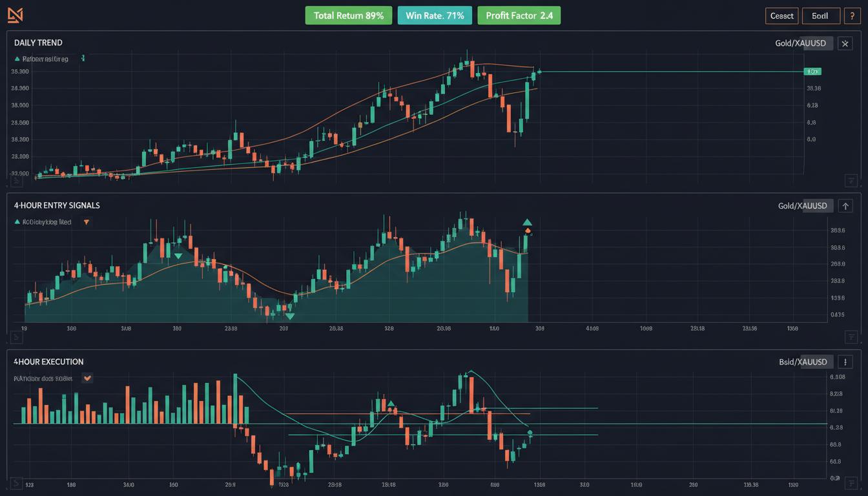Toggle the green legend series in Daily Trend
The width and height of the screenshot is (868, 496).
(45, 58)
